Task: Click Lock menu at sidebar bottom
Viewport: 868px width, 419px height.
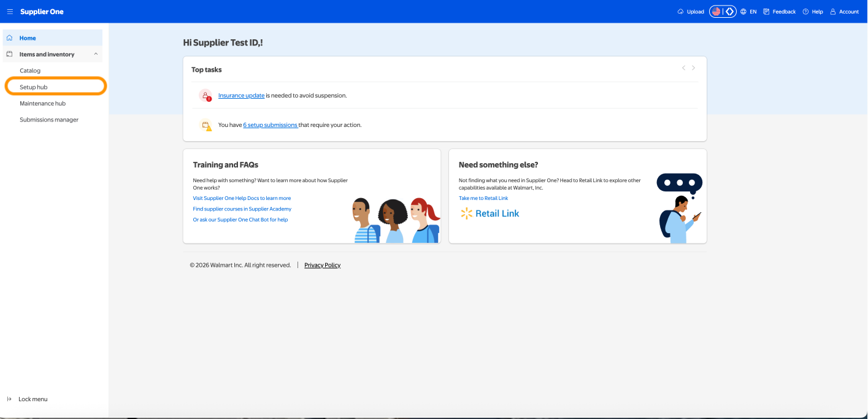Action: click(x=27, y=399)
